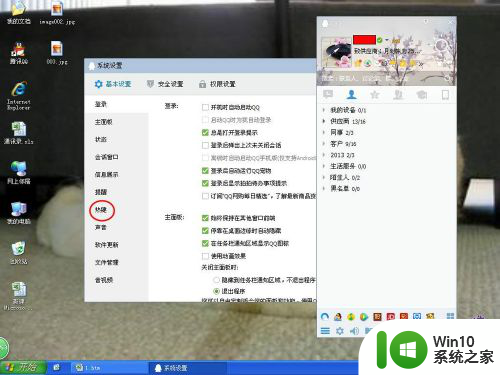Click the yellow-green ball icon in QQ app bar
The height and width of the screenshot is (375, 500).
[351, 316]
